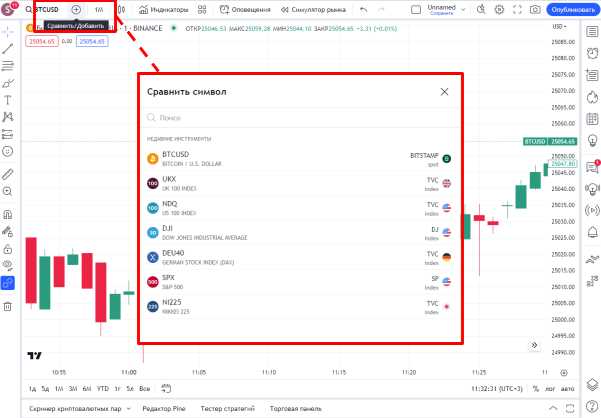Screen dimensions: 601x418
Task: Select the trend line tool
Action: pyautogui.click(x=8, y=48)
